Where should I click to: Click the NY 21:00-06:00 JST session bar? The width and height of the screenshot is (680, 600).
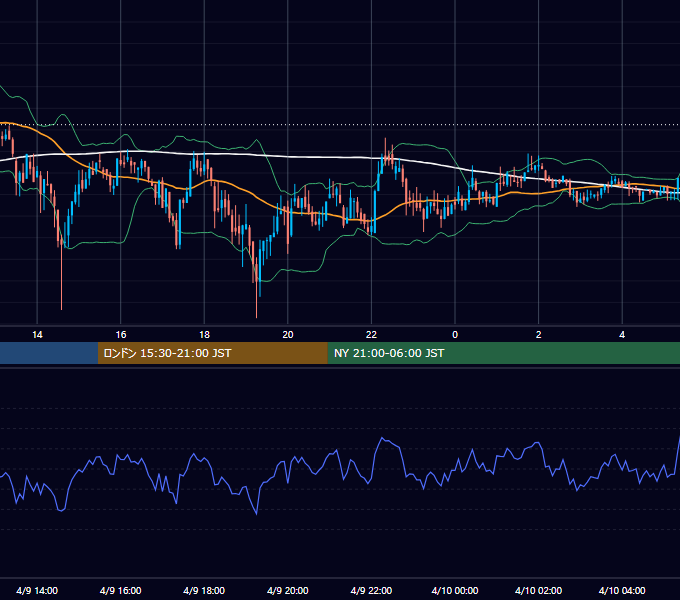click(x=503, y=353)
